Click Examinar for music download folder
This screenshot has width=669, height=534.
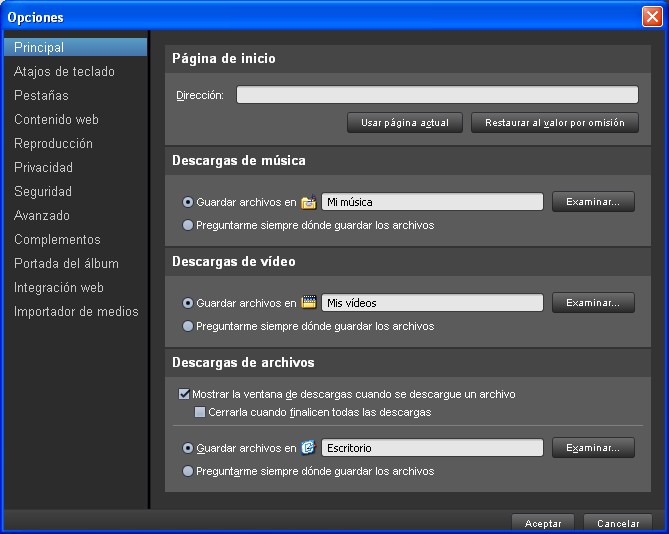click(x=593, y=202)
